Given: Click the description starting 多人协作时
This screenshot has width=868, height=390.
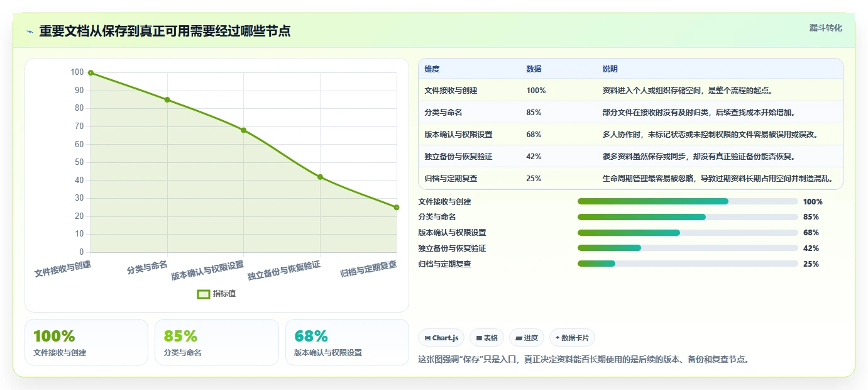Looking at the screenshot, I should point(710,135).
